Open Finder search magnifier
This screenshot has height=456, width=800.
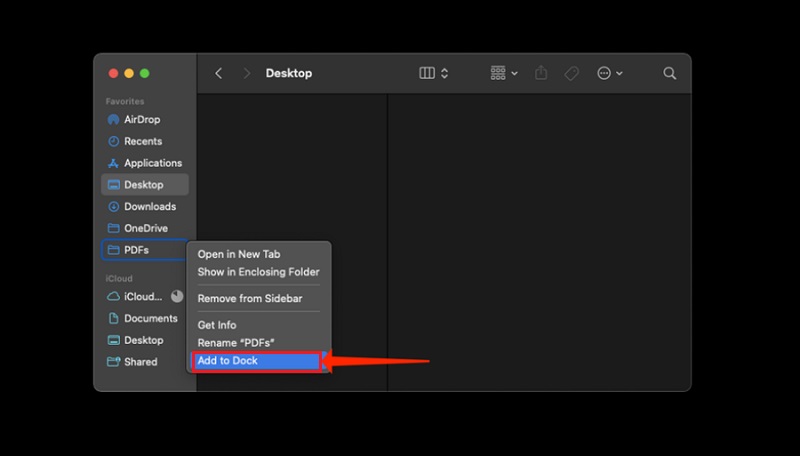point(670,73)
